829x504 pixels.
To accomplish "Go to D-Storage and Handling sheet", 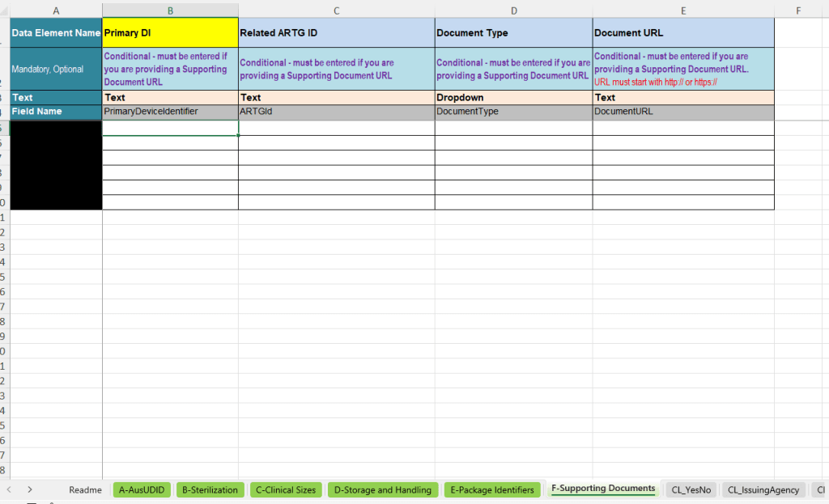I will coord(383,489).
